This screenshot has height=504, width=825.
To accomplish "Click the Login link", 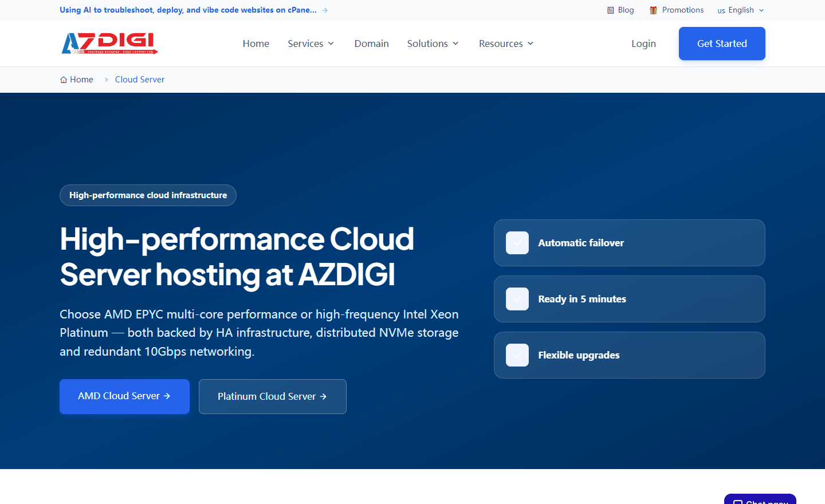I will click(644, 44).
